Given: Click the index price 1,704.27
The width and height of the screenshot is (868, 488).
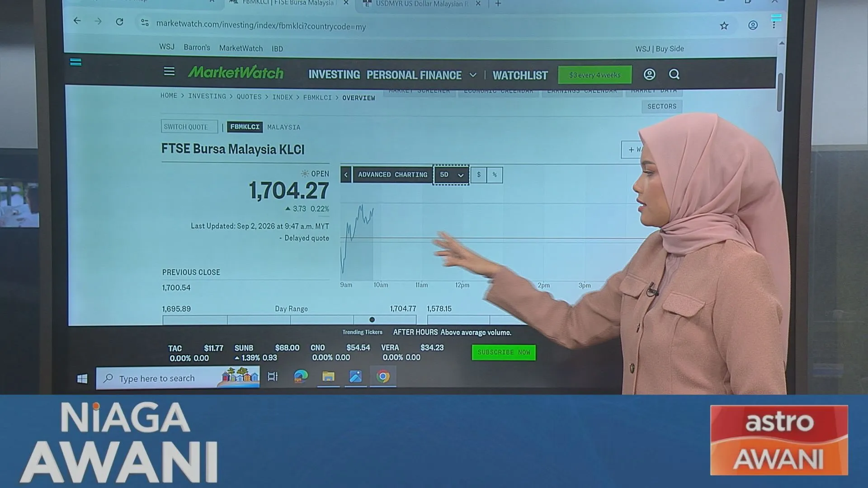Looking at the screenshot, I should (x=289, y=191).
